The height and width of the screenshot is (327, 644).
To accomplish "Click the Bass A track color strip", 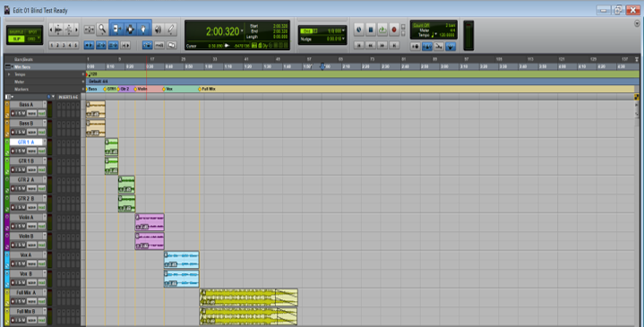I will click(7, 109).
